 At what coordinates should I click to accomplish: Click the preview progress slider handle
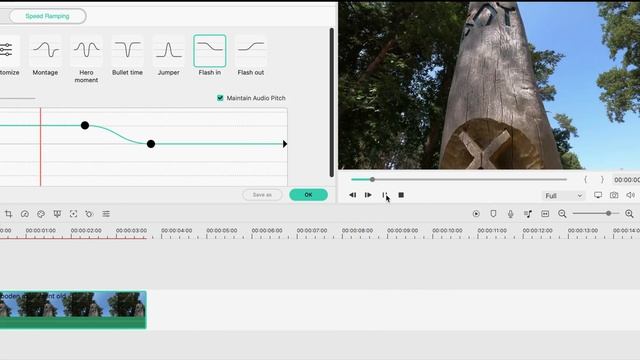click(x=372, y=179)
